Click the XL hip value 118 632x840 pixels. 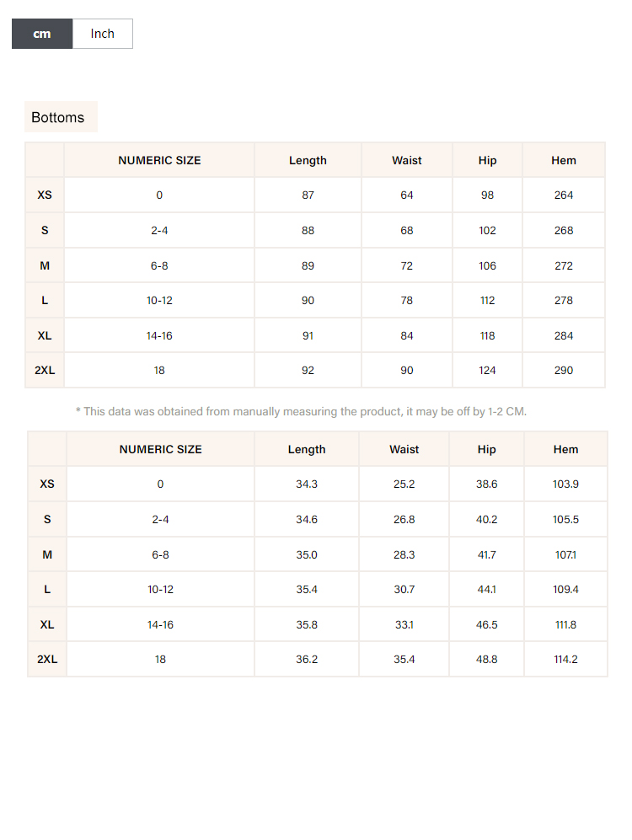point(487,335)
